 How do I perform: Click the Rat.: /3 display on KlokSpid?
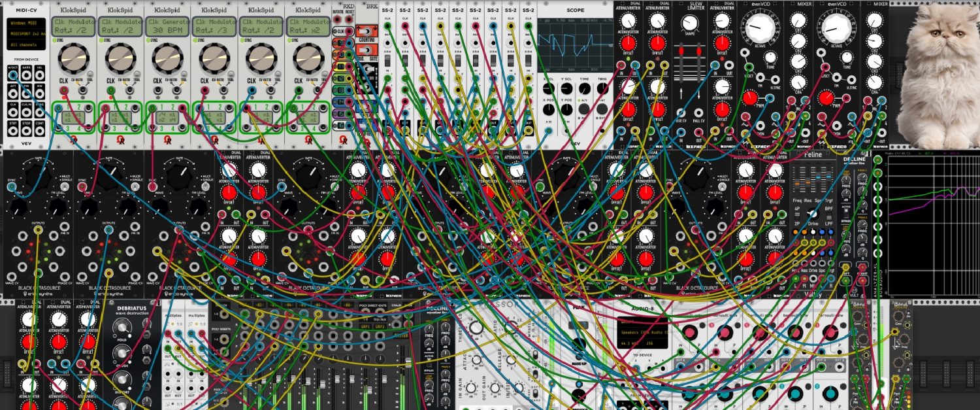(x=214, y=26)
